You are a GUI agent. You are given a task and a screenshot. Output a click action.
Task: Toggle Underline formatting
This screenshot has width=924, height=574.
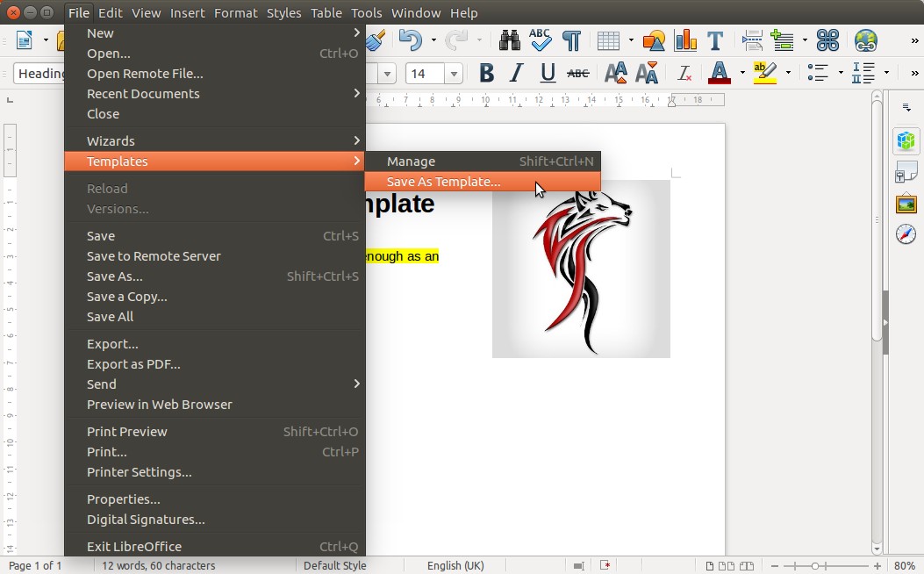coord(548,73)
